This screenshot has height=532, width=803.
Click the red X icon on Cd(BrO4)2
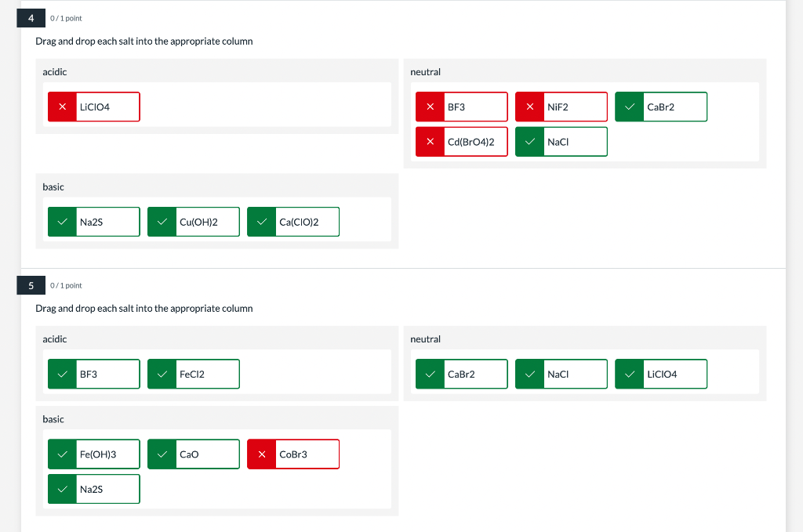431,142
